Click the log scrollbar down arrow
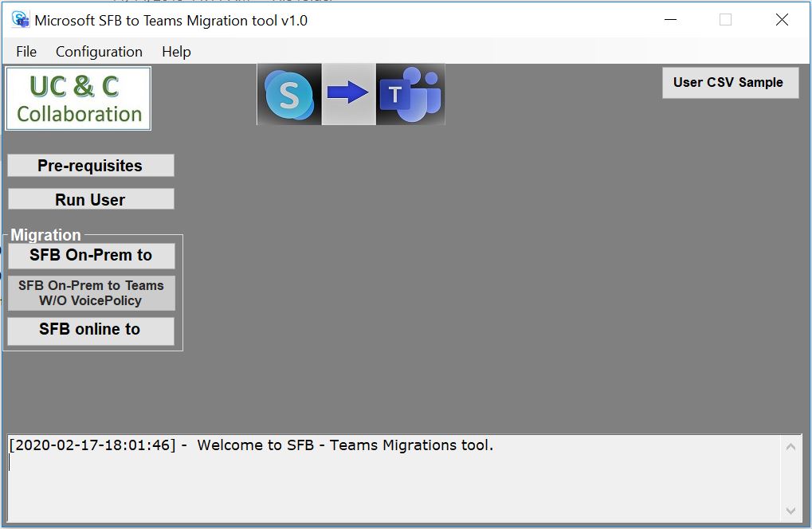 tap(790, 511)
